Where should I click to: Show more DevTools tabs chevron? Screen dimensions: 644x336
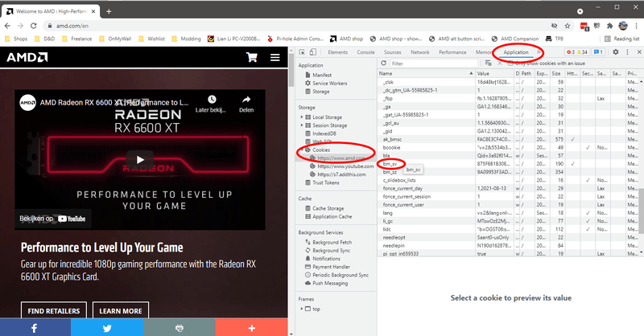coord(539,52)
